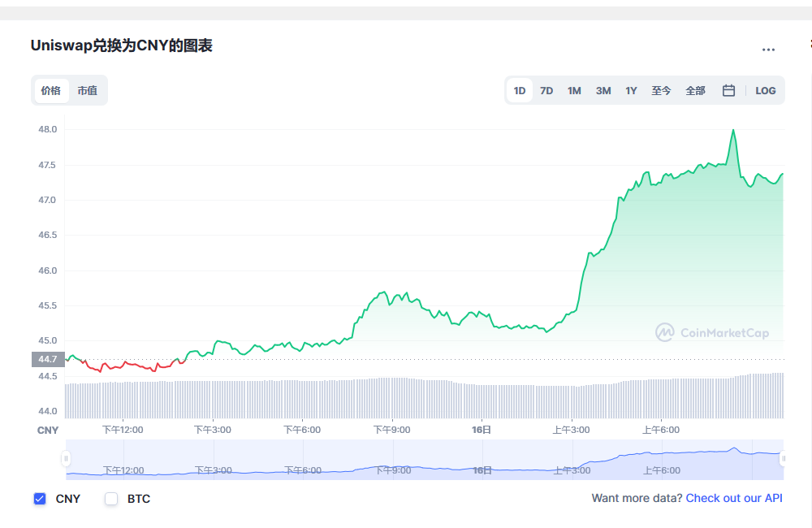The image size is (812, 528).
Task: Click the 上午3:00 x-axis time label
Action: pos(571,430)
